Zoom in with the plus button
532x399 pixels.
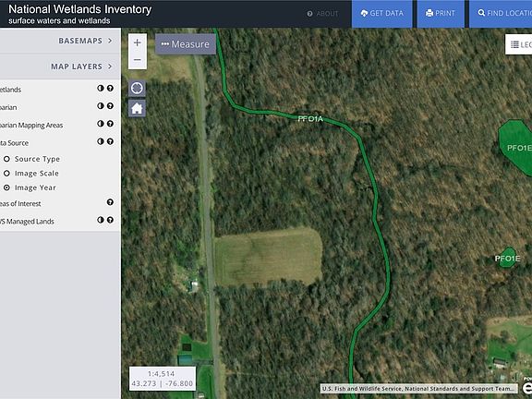[x=138, y=42]
